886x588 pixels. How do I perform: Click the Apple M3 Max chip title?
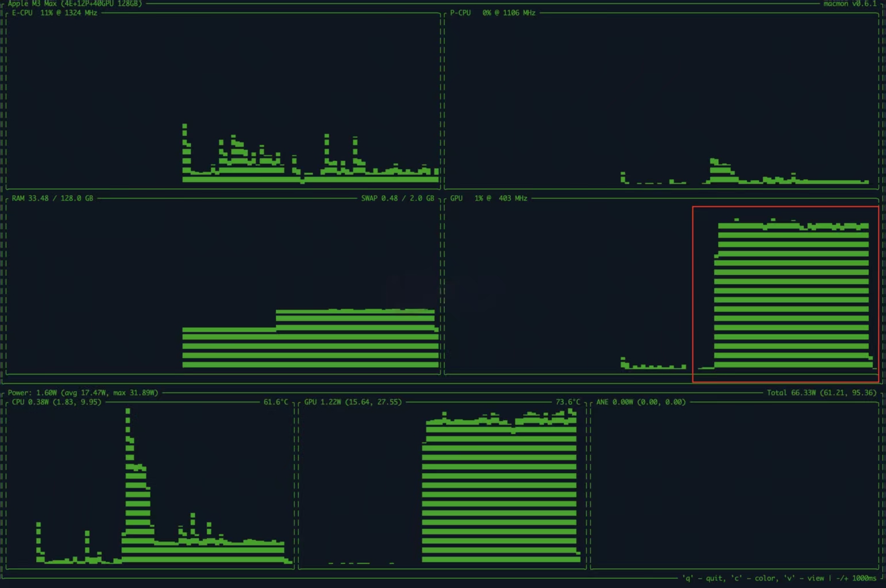pyautogui.click(x=75, y=3)
